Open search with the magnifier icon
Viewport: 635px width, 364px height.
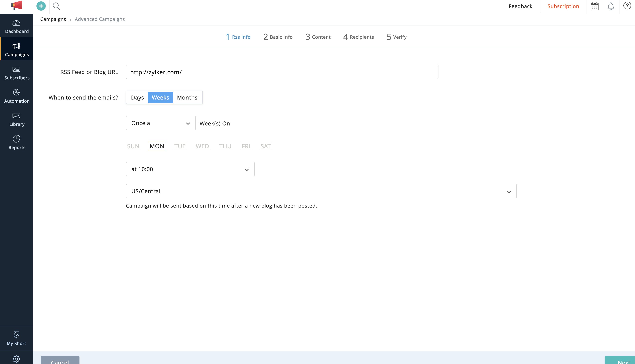(x=57, y=6)
